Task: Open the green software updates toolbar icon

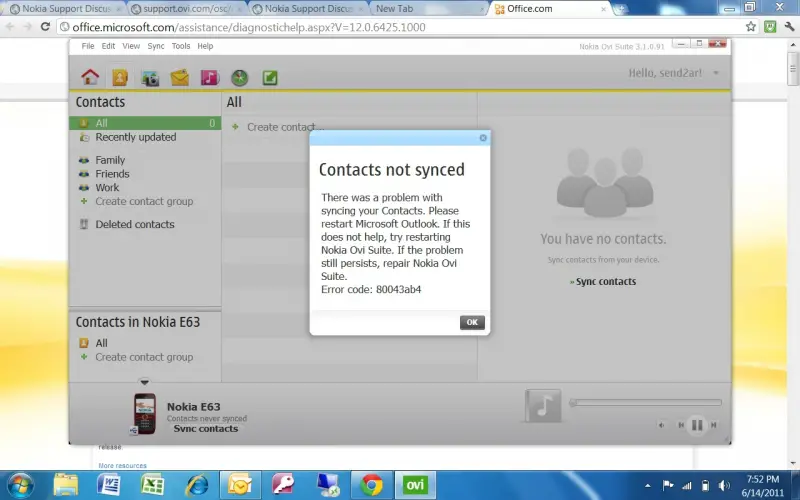Action: click(269, 78)
